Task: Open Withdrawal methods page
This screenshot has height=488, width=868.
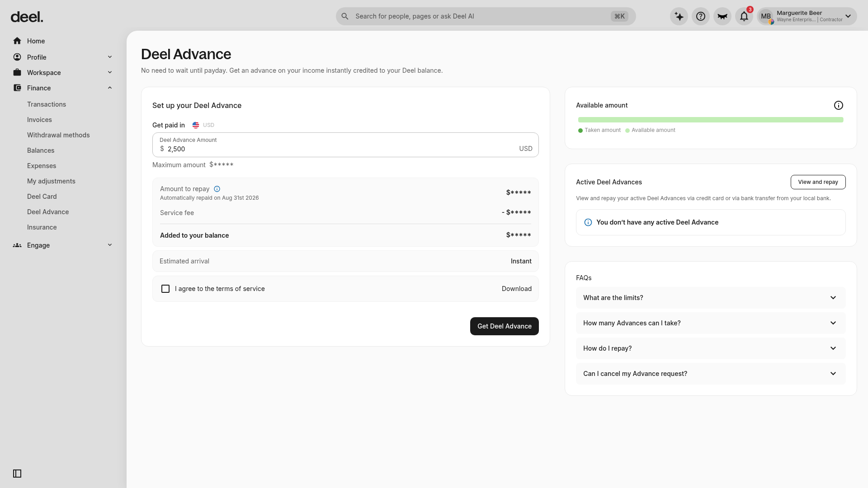Action: click(x=58, y=135)
